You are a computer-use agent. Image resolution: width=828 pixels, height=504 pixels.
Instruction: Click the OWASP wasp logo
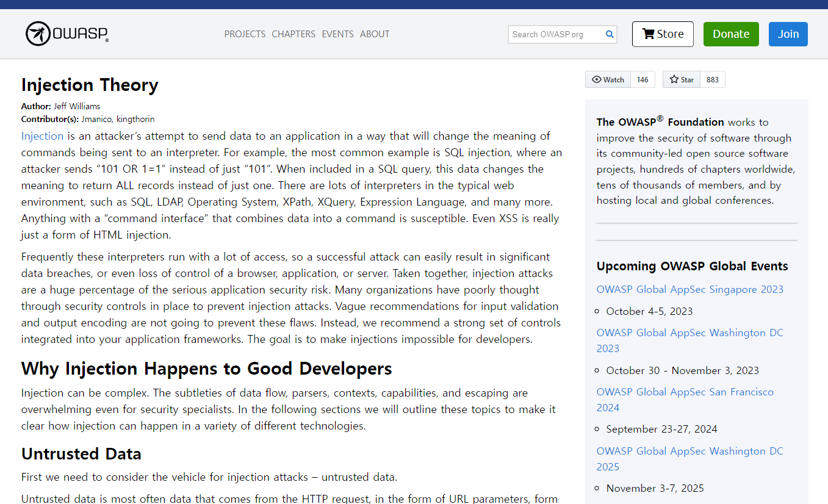[x=67, y=34]
